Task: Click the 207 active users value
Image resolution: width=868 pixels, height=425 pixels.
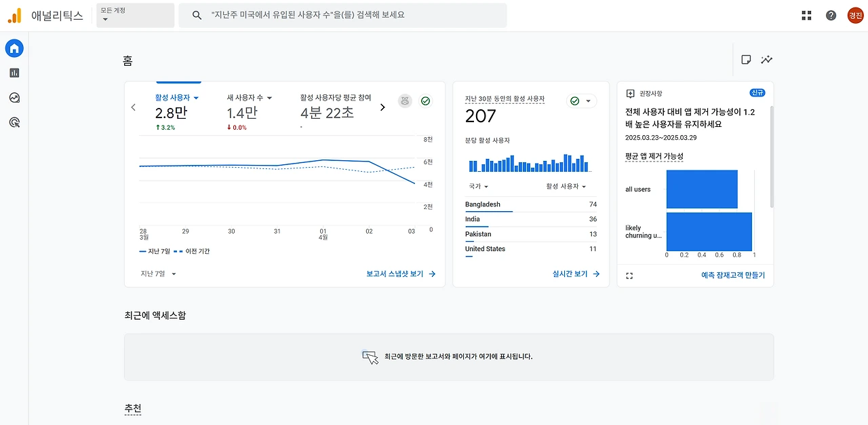Action: point(481,117)
